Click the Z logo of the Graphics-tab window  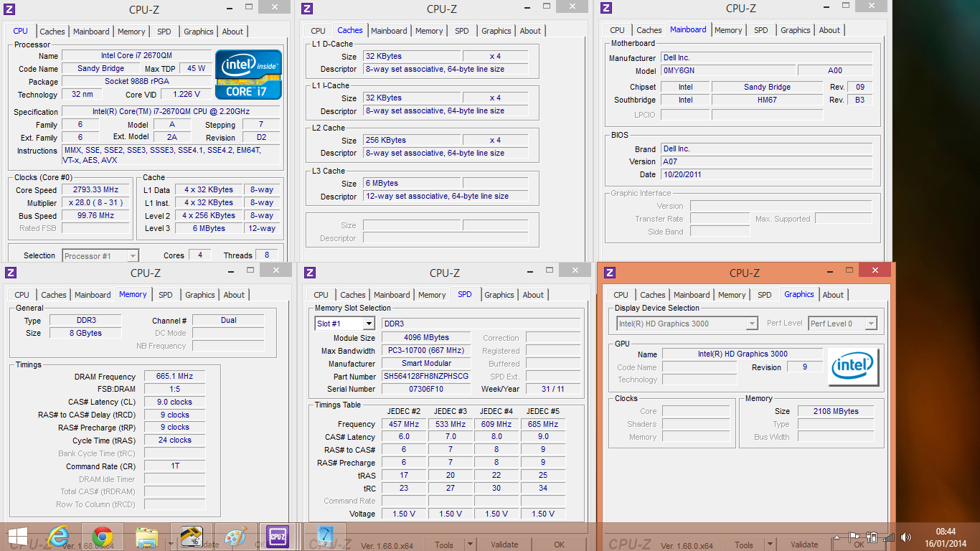tap(610, 273)
